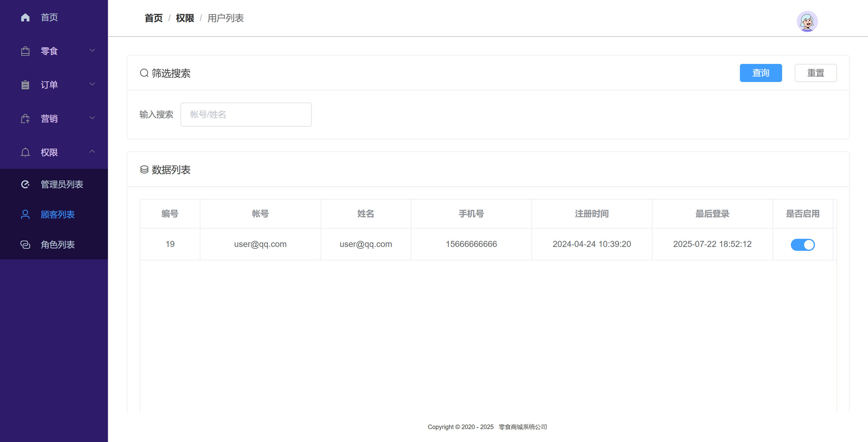Click the chain icon beside 角色列表
The width and height of the screenshot is (868, 442).
[25, 245]
